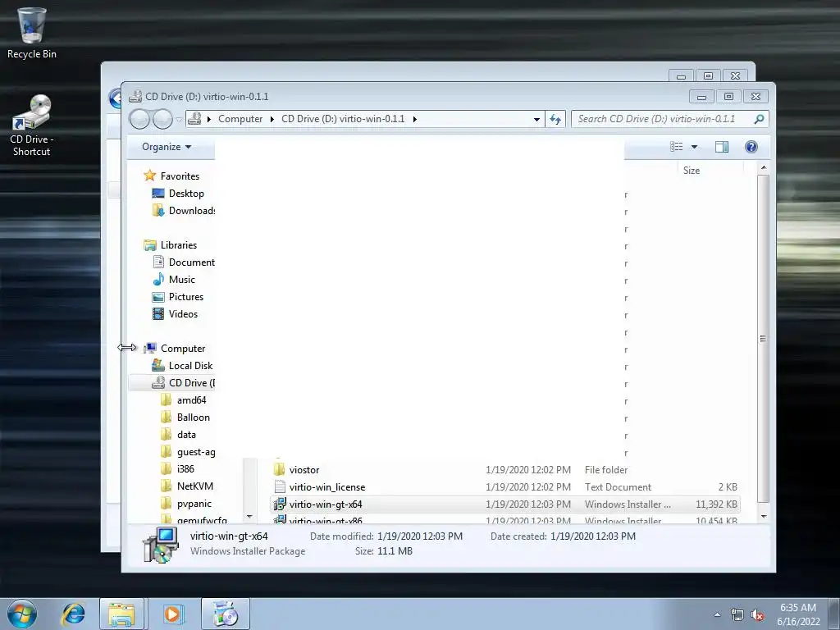Click the Back navigation button
Screen dimensions: 840x630
pyautogui.click(x=139, y=119)
